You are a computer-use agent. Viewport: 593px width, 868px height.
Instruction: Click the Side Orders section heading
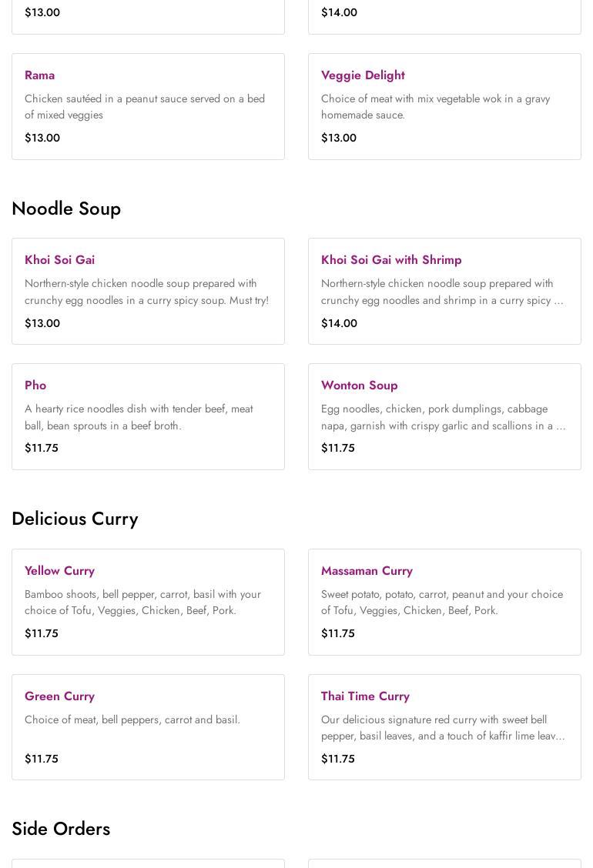click(61, 829)
